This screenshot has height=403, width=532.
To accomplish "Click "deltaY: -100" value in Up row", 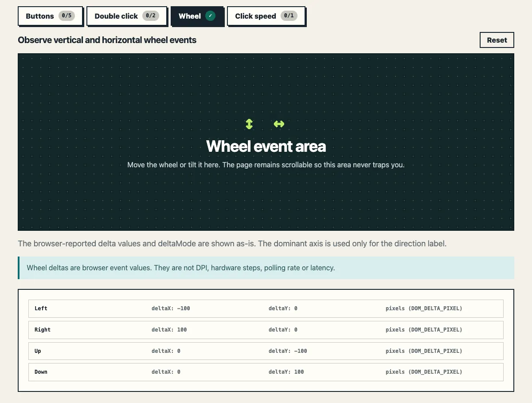I will click(x=288, y=351).
